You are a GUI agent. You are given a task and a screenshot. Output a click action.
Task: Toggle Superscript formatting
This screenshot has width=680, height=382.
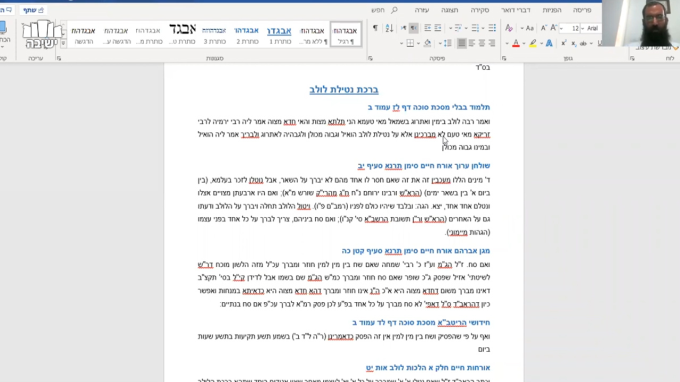click(563, 43)
